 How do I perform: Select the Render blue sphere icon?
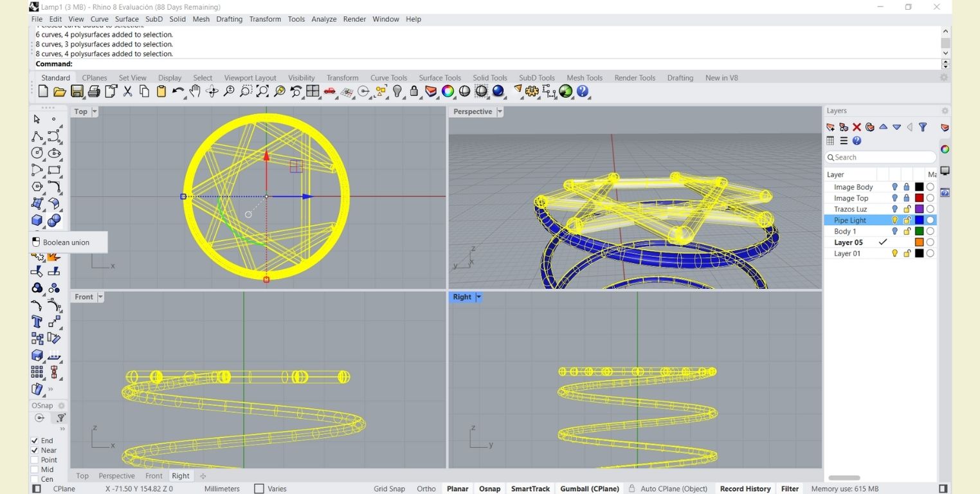[498, 91]
